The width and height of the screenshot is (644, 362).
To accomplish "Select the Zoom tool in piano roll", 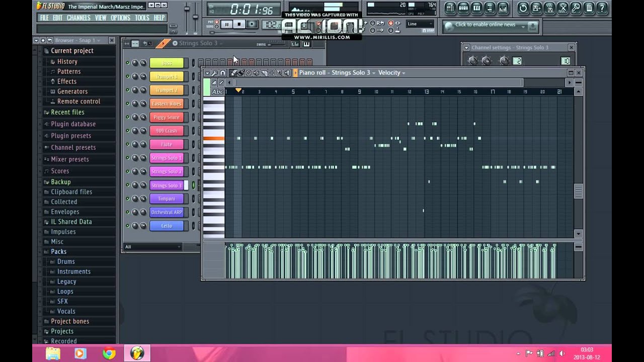I will coord(279,73).
